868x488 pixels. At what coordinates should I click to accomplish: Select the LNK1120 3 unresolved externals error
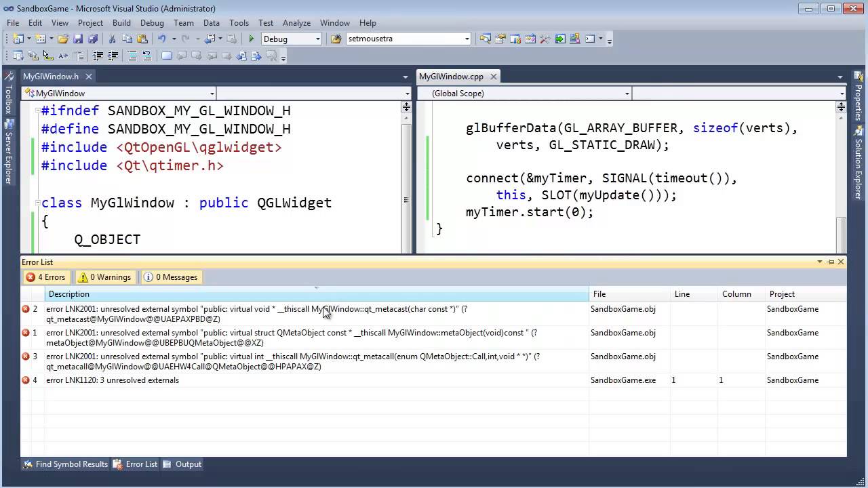pyautogui.click(x=433, y=380)
